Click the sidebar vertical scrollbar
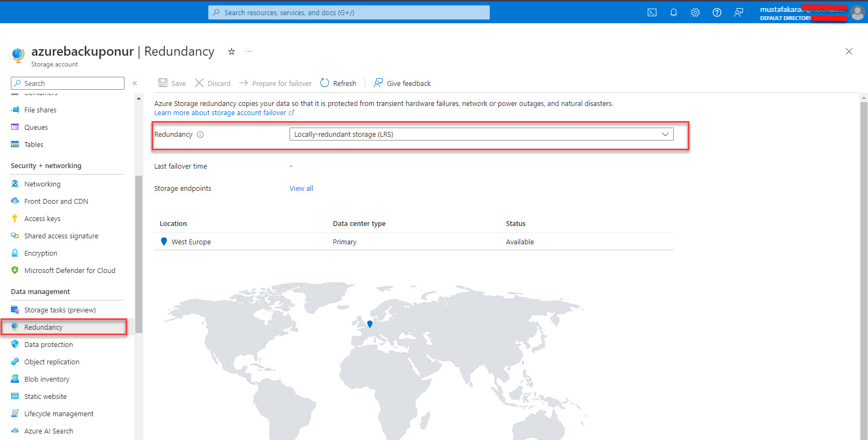Screen dimensions: 868x440 tap(139, 254)
